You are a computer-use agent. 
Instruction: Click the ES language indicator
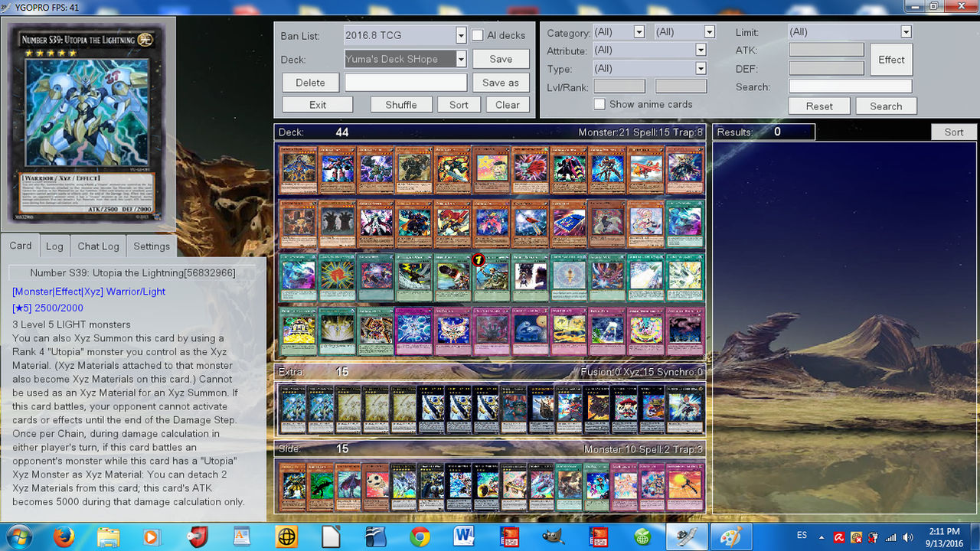tap(802, 534)
